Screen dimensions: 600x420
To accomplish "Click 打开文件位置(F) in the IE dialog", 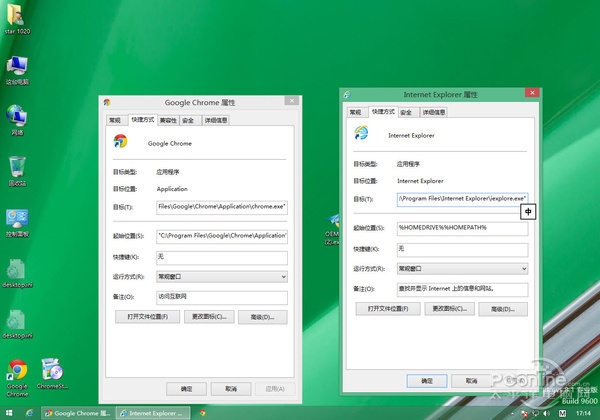I will tap(388, 309).
